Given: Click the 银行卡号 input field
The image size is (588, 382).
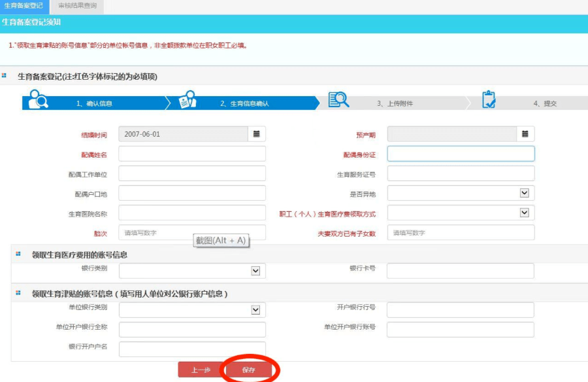Looking at the screenshot, I should 460,271.
